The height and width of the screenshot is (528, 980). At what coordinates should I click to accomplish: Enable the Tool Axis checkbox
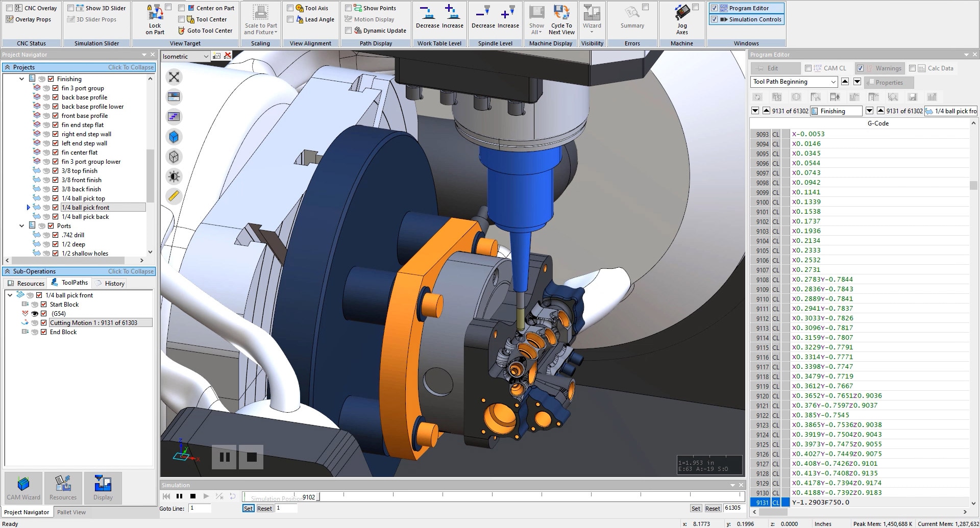(x=290, y=8)
